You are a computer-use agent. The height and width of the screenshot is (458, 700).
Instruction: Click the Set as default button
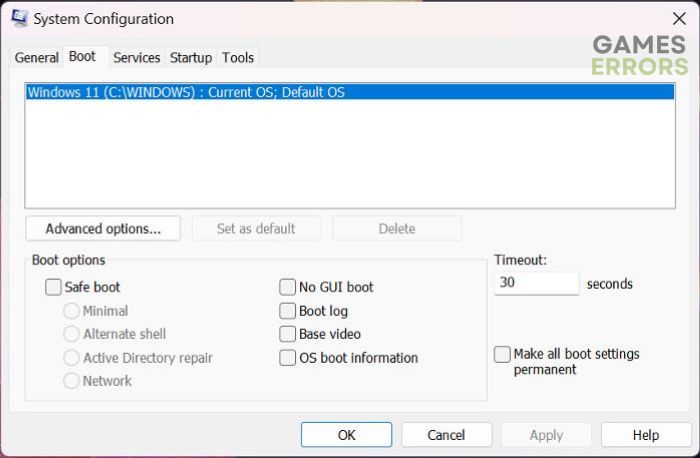[256, 229]
